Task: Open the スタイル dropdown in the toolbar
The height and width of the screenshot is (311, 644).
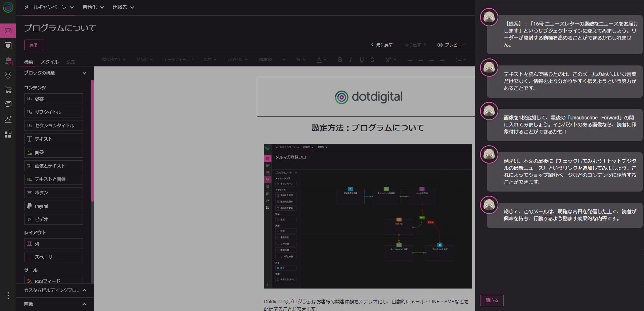Action: tap(237, 59)
